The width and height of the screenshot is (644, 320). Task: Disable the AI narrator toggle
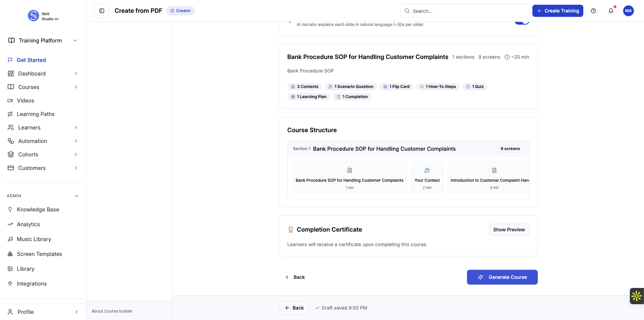tap(521, 21)
